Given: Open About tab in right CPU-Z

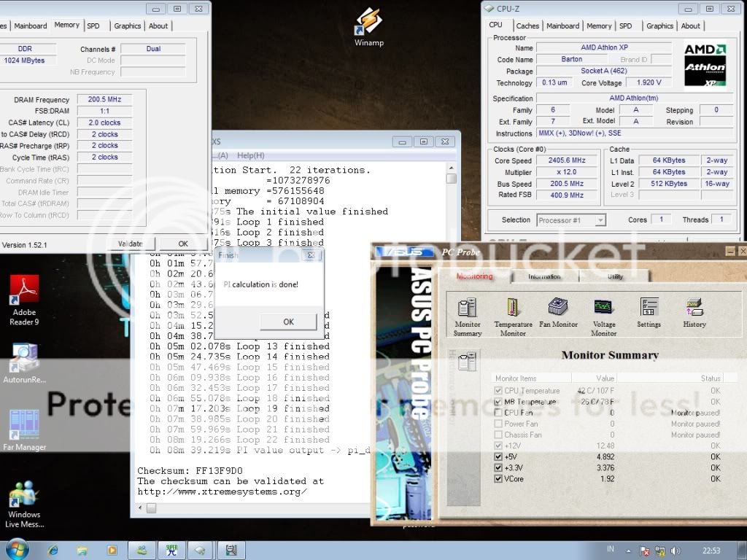Looking at the screenshot, I should pos(690,26).
